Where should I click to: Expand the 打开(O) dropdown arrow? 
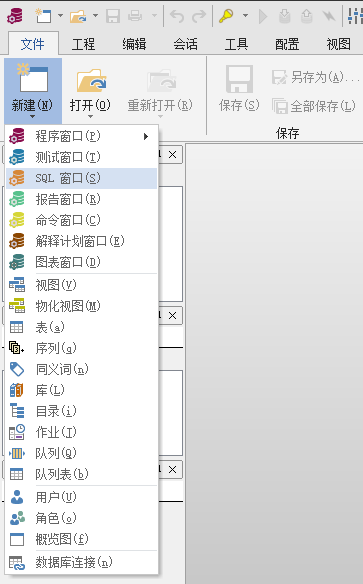(x=90, y=117)
